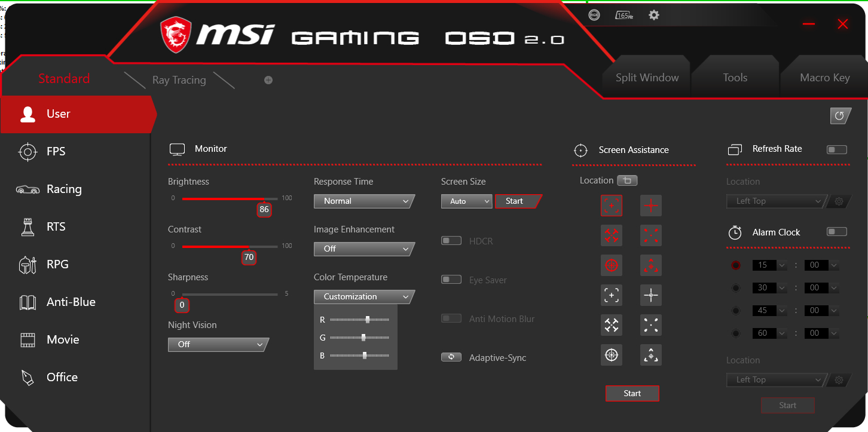The image size is (868, 432).
Task: Enable the Alarm Clock switch
Action: pyautogui.click(x=837, y=232)
